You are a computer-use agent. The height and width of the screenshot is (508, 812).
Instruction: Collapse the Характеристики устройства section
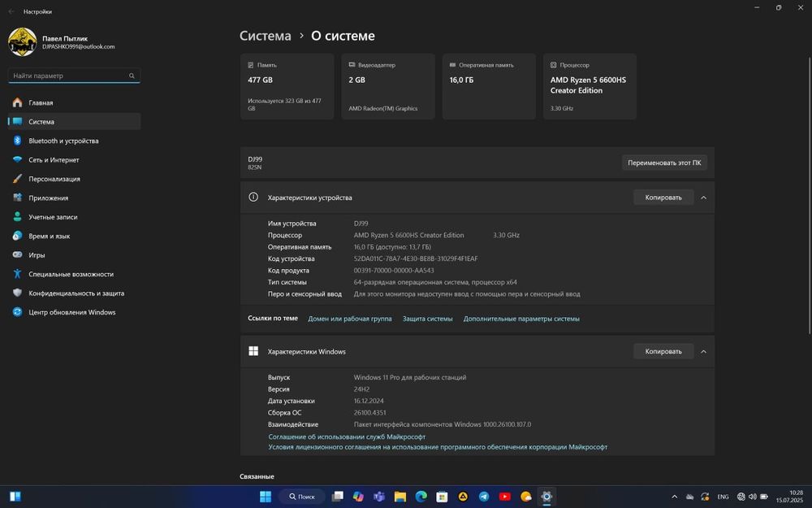pyautogui.click(x=703, y=198)
